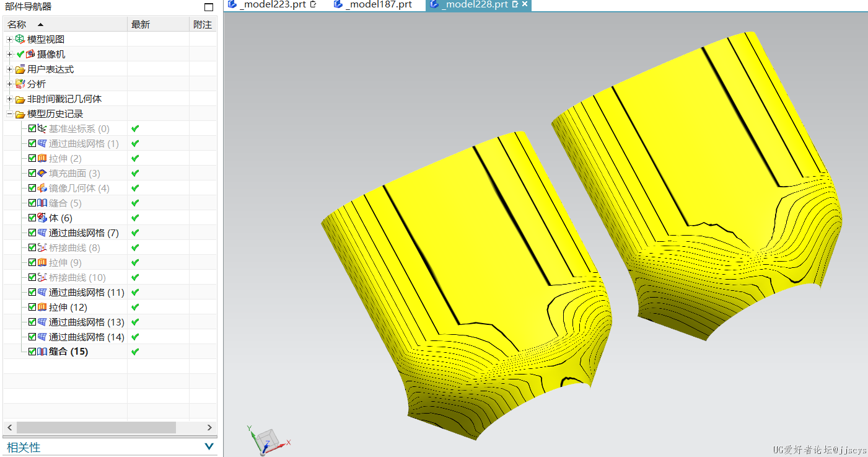Select the 缝合 (5) row label
This screenshot has height=457, width=868.
[x=65, y=203]
